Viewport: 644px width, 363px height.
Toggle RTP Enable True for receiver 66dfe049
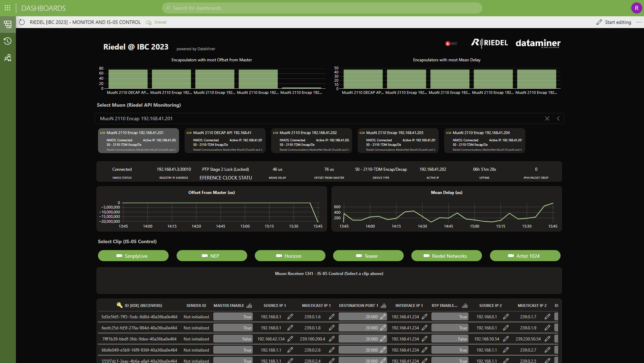pos(450,350)
